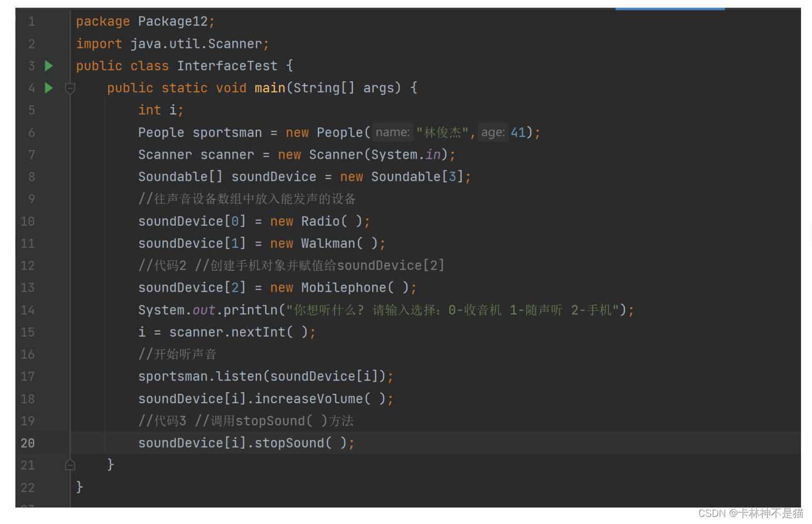This screenshot has height=524, width=812.
Task: Click 'System.in' on line 7
Action: tap(406, 155)
